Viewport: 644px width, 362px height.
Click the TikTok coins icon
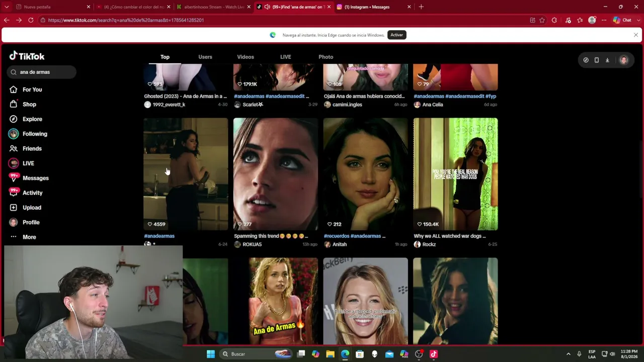click(586, 60)
